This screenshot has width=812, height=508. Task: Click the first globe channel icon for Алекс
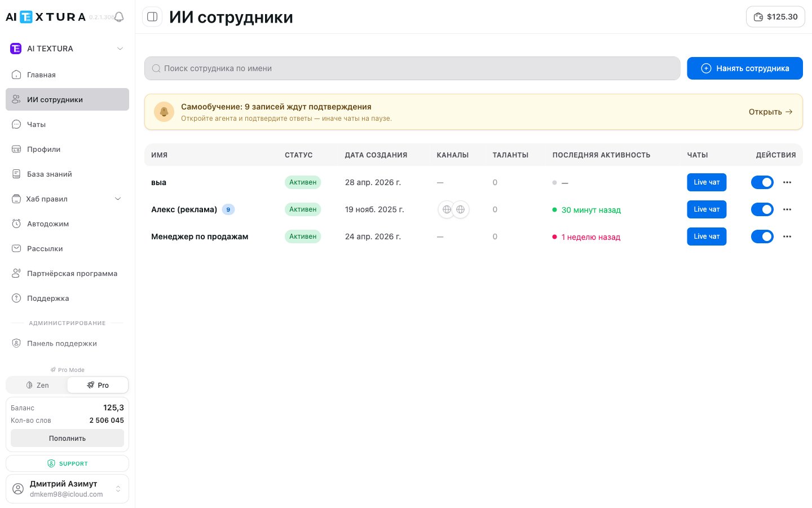point(447,209)
